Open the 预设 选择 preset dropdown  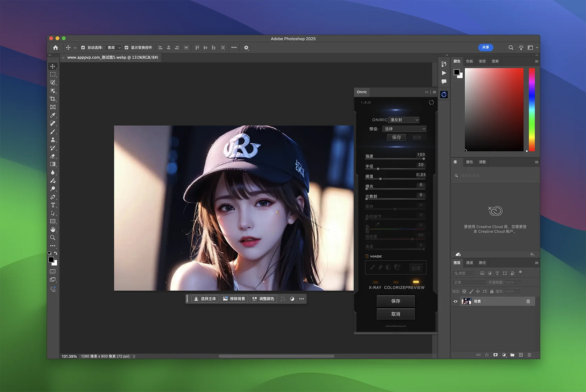(404, 129)
